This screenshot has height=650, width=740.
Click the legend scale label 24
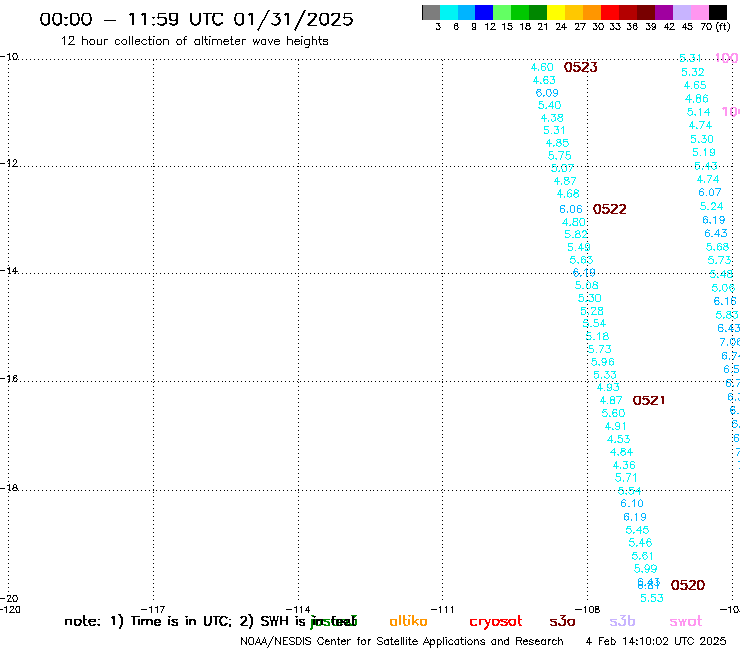click(561, 26)
